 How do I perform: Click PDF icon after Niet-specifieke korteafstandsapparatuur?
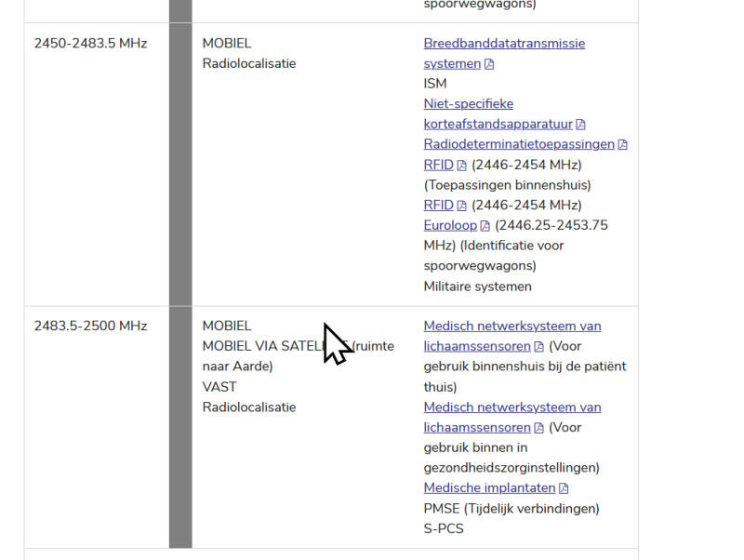(580, 125)
